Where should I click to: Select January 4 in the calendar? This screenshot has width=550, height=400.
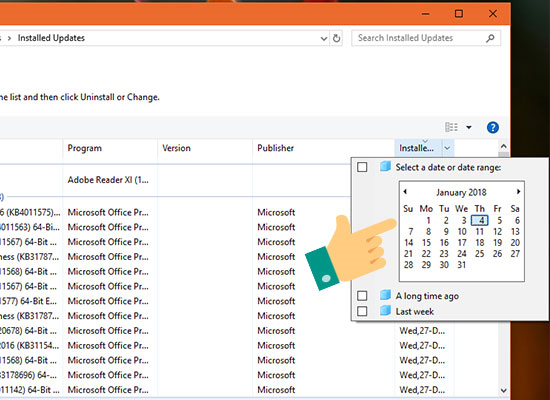pos(479,220)
